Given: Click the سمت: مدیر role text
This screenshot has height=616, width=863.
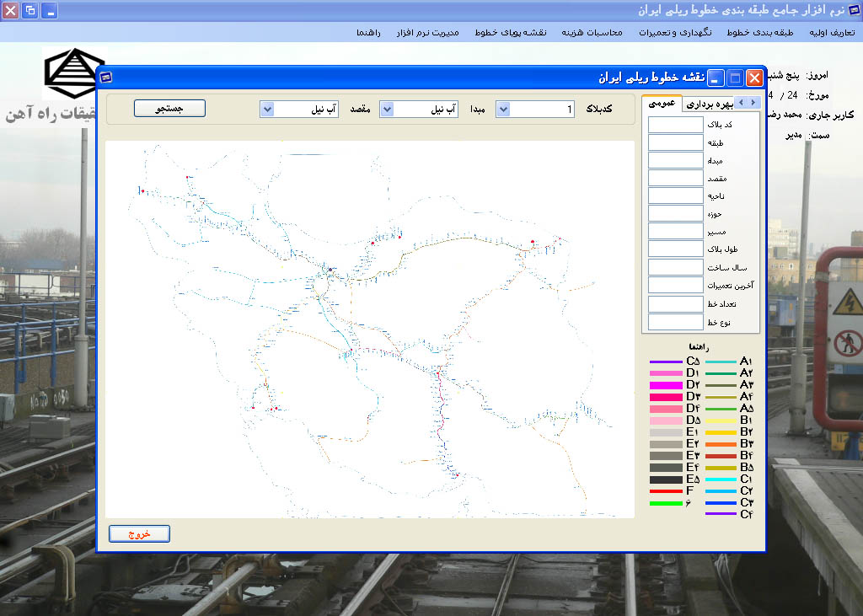Looking at the screenshot, I should [807, 135].
